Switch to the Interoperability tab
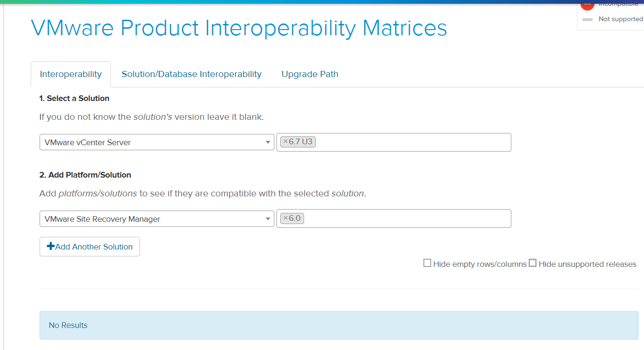The height and width of the screenshot is (350, 644). pos(71,74)
